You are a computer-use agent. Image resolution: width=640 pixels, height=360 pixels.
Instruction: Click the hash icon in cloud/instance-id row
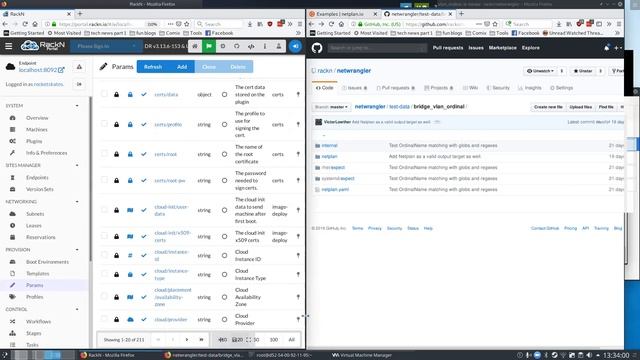tap(130, 256)
